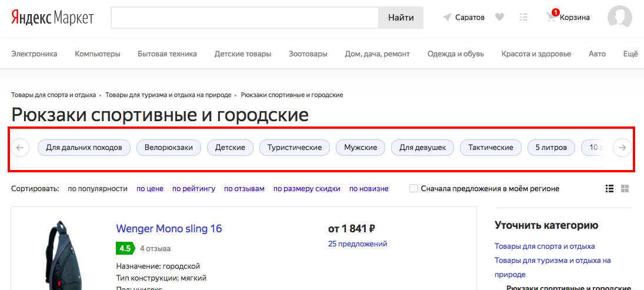Image resolution: width=644 pixels, height=290 pixels.
Task: Click the user profile avatar
Action: (619, 18)
